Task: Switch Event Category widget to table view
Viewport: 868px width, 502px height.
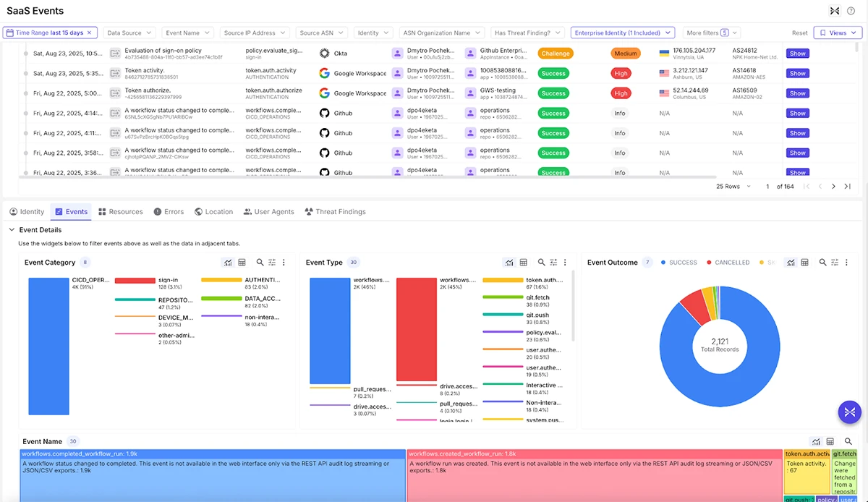Action: (x=242, y=263)
